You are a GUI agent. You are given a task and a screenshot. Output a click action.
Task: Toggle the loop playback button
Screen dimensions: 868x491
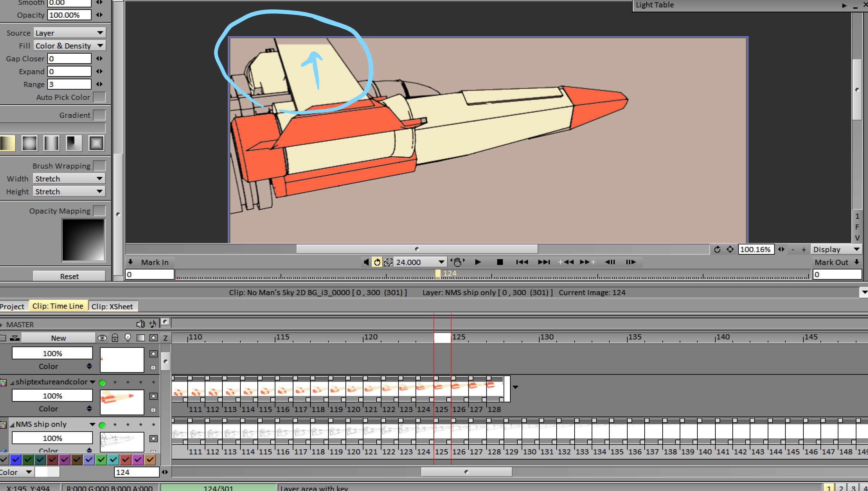coord(377,262)
